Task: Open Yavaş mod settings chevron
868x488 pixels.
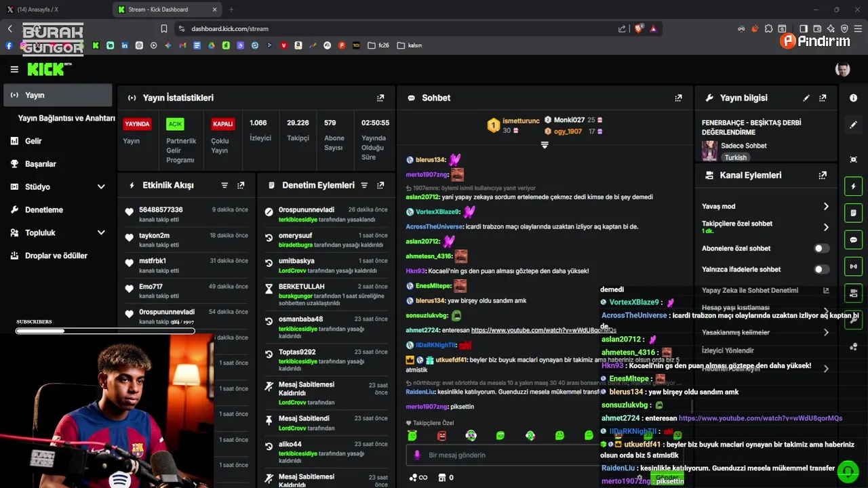Action: [x=826, y=206]
